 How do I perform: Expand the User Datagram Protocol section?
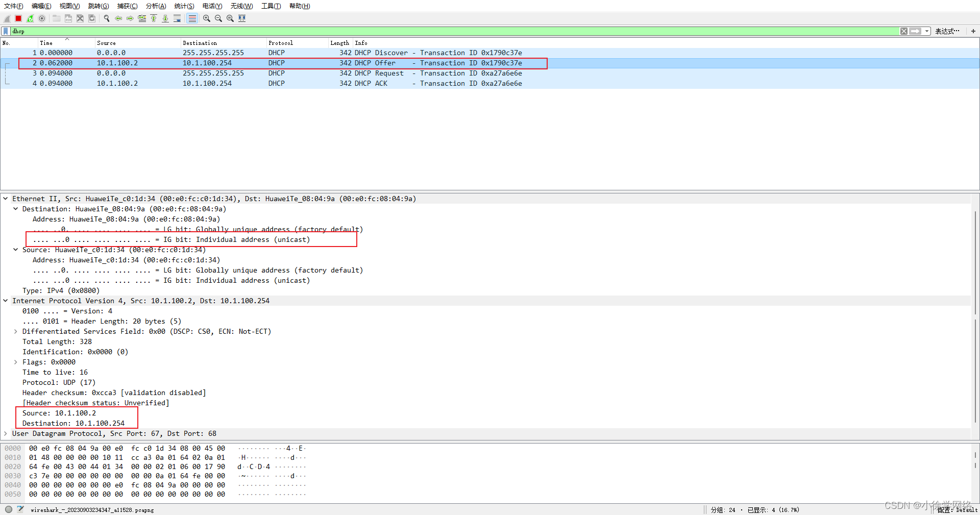coord(5,433)
